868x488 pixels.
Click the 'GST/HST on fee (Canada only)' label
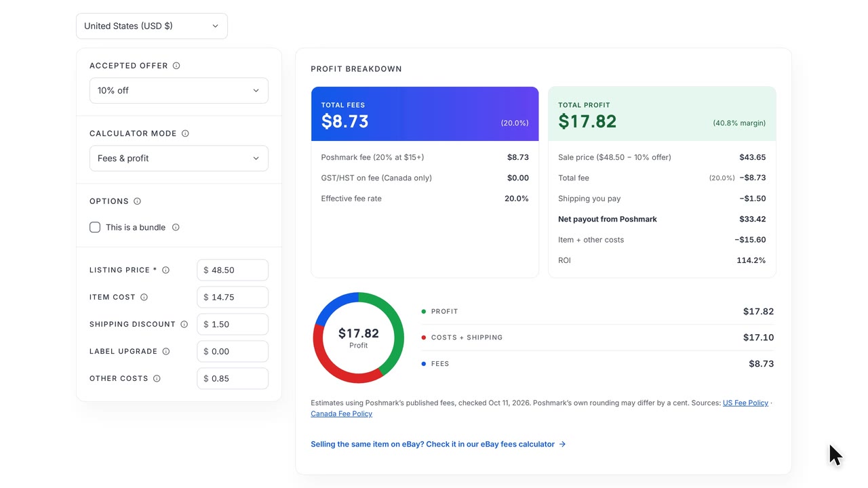click(376, 178)
